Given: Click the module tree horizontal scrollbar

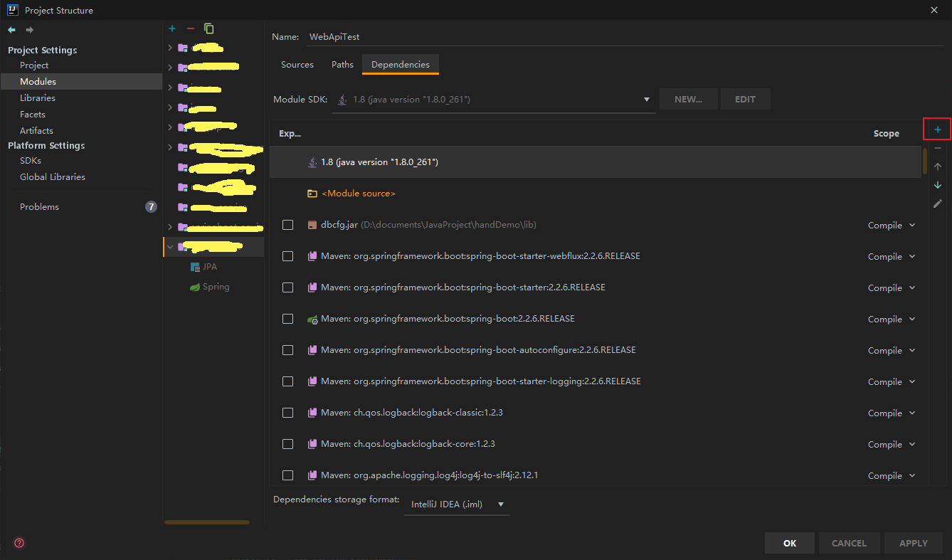Looking at the screenshot, I should click(207, 522).
